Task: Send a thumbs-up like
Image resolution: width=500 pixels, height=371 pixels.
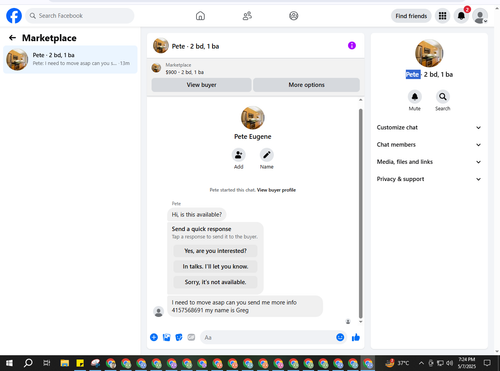Action: (x=356, y=337)
